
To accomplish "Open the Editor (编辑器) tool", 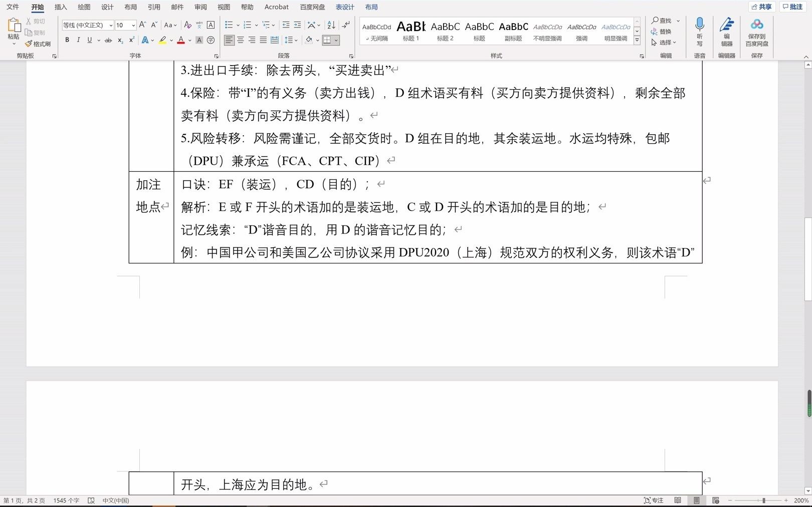I will point(727,31).
